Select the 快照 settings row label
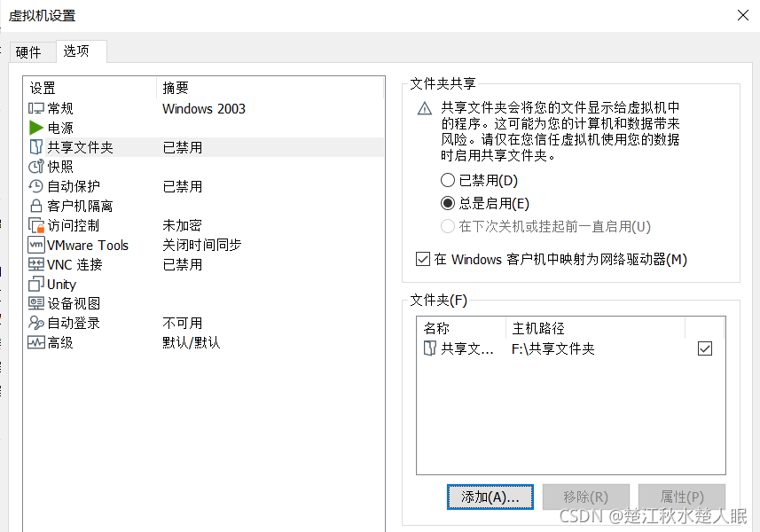 (x=60, y=167)
